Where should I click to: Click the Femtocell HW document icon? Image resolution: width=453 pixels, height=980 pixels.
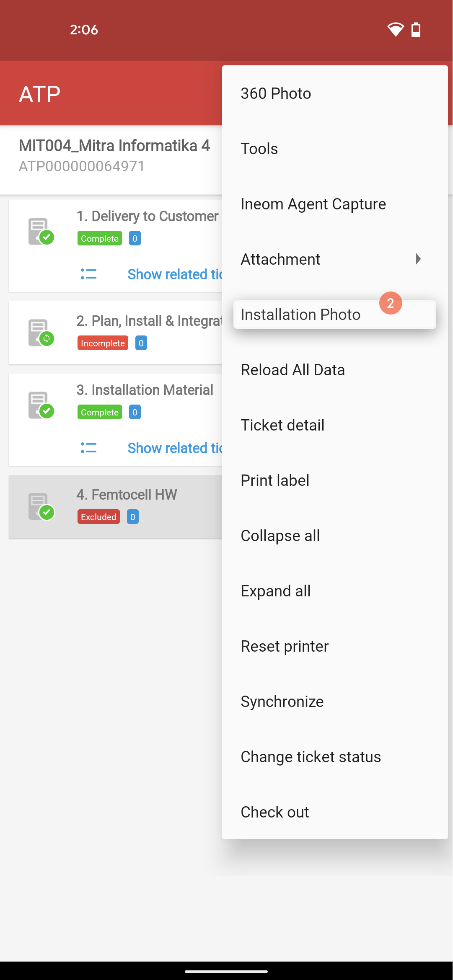point(41,506)
